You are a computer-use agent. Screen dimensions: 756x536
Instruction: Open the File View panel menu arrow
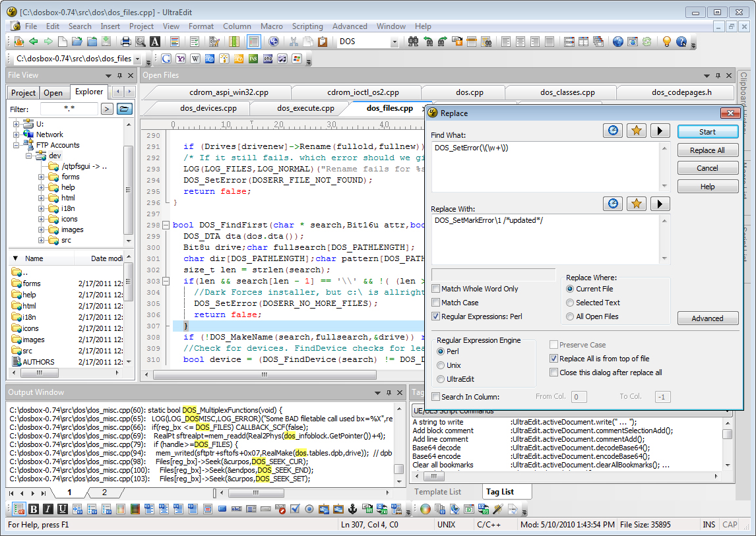coord(108,76)
